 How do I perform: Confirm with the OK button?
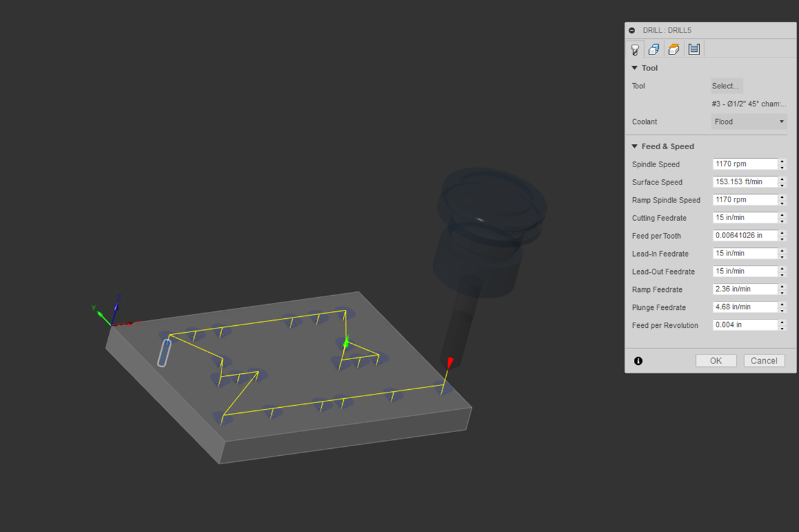click(716, 361)
